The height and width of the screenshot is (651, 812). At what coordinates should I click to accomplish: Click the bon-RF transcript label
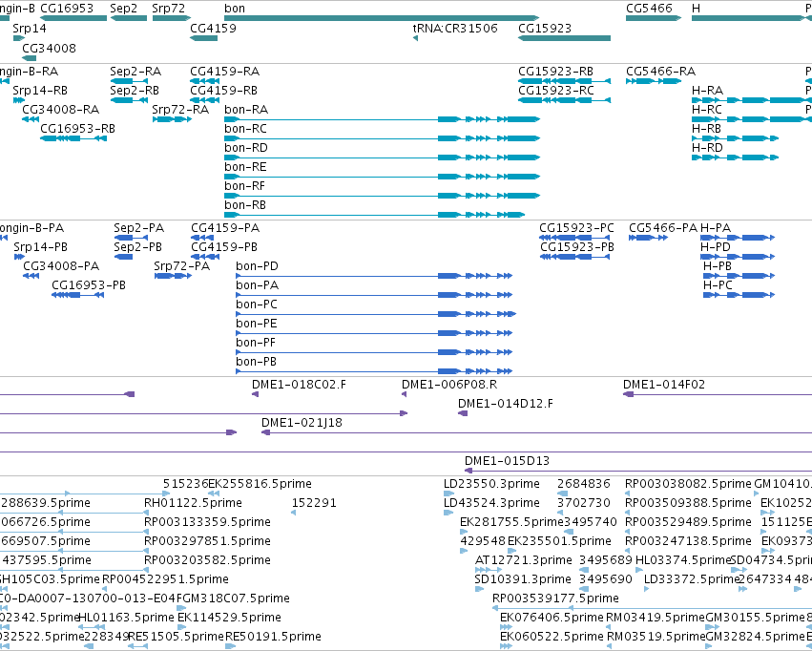(x=245, y=186)
